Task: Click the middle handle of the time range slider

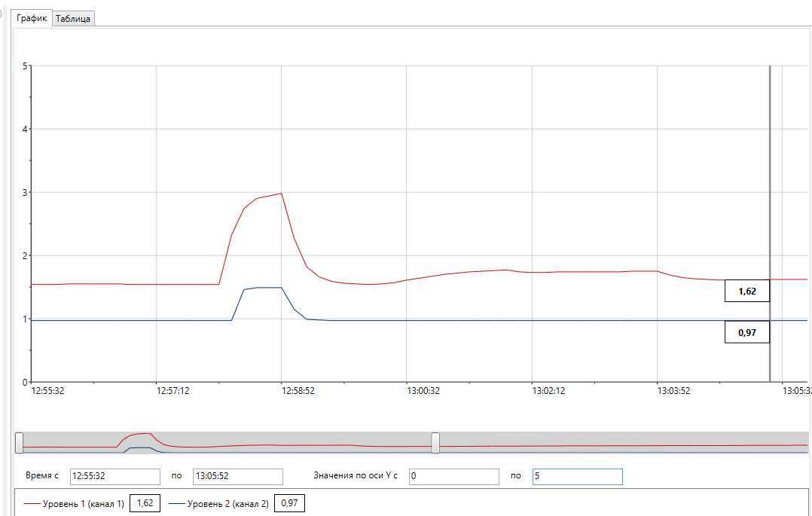Action: [x=435, y=443]
